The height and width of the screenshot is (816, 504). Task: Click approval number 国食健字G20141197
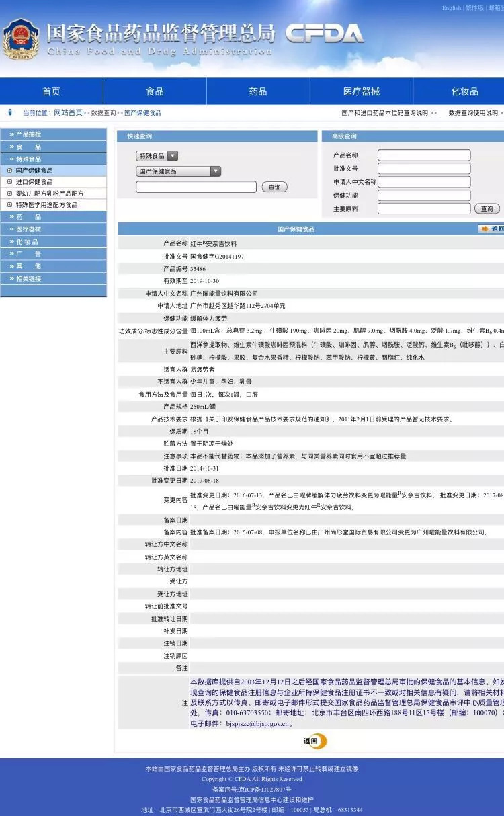click(217, 256)
